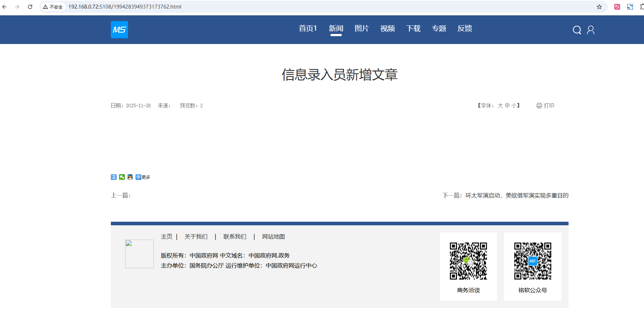
Task: Open the 关于我们 footer link
Action: coord(196,236)
